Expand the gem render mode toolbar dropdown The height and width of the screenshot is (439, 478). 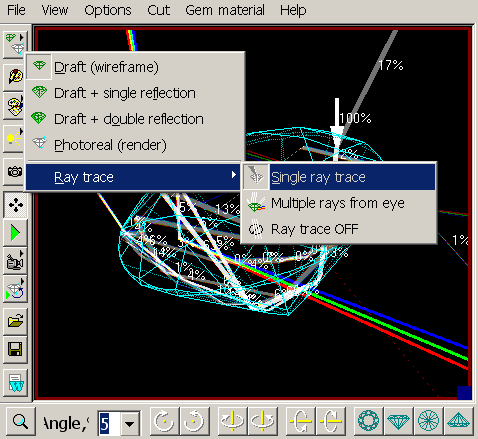pos(15,43)
